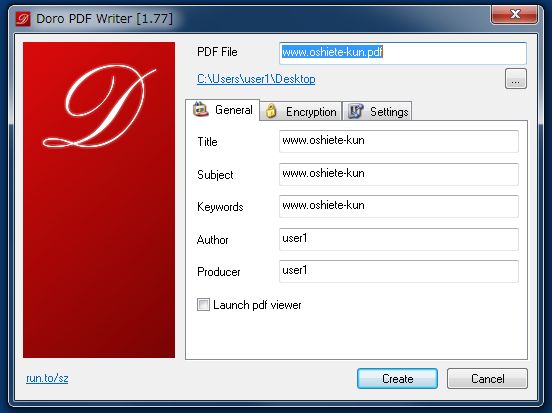Click the Author input field
Viewport: 552px width, 413px height.
399,239
